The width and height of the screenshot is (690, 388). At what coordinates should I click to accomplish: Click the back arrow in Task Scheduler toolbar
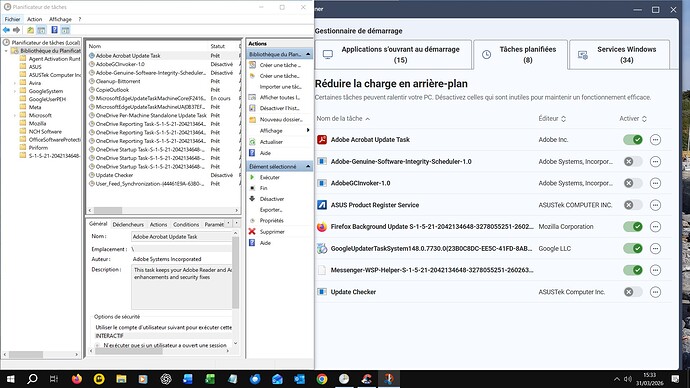point(6,30)
